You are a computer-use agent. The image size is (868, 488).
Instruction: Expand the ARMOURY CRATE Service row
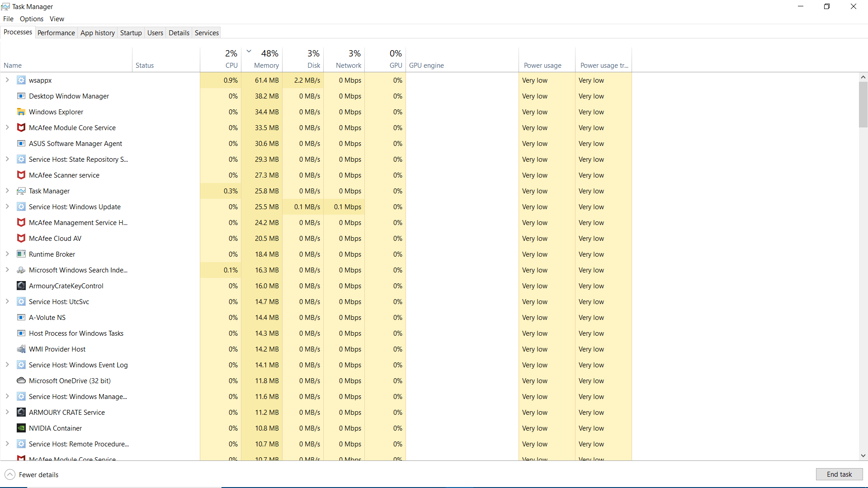[7, 412]
